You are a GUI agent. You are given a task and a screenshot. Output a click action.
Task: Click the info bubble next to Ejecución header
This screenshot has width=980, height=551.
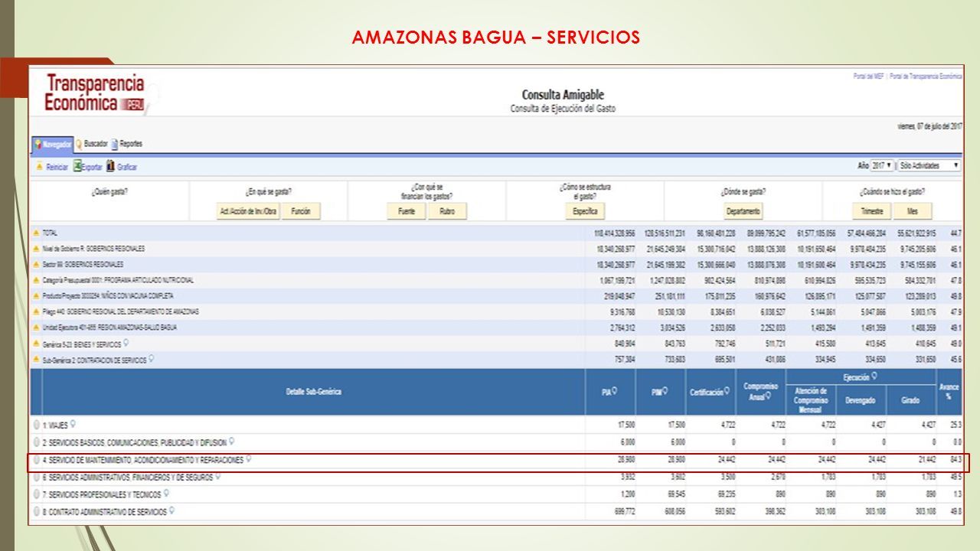874,377
